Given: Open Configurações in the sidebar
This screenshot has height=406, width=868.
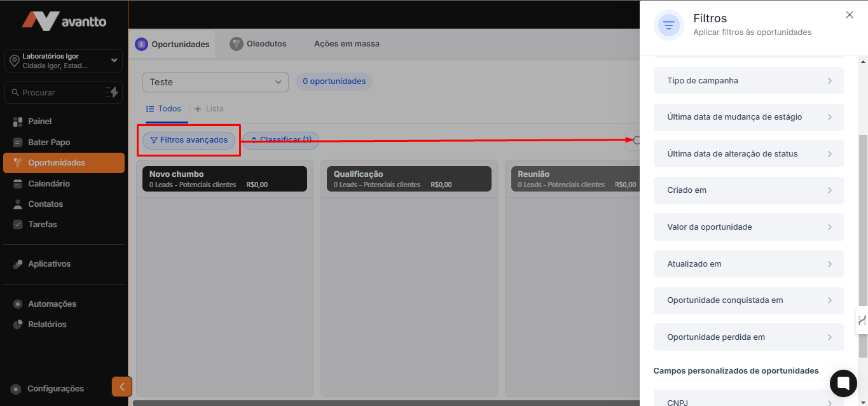Looking at the screenshot, I should 55,389.
